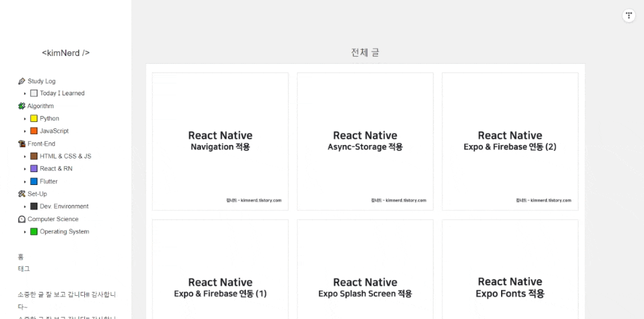This screenshot has height=319, width=644.
Task: Open the React & RN category link
Action: [x=56, y=169]
